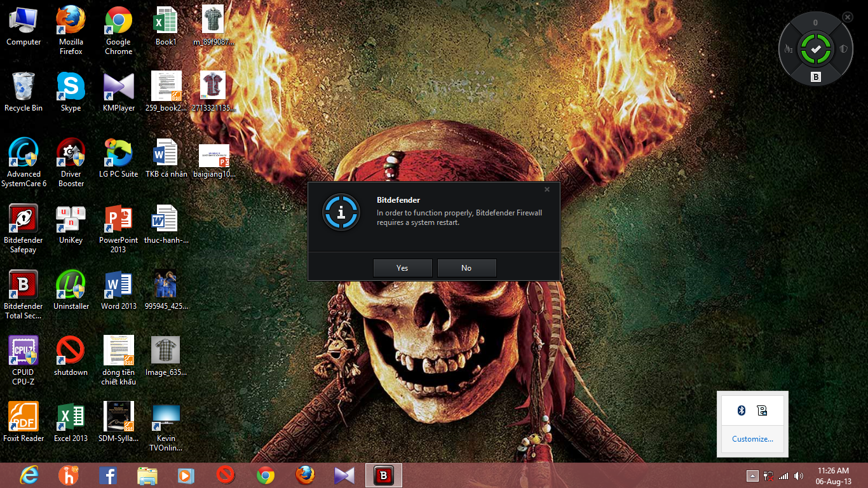
Task: Open Customize... link in tray popup
Action: [752, 439]
